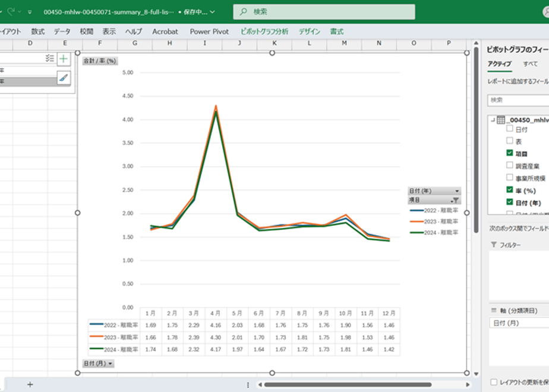
Task: Focus the field list 検索 box
Action: point(518,100)
